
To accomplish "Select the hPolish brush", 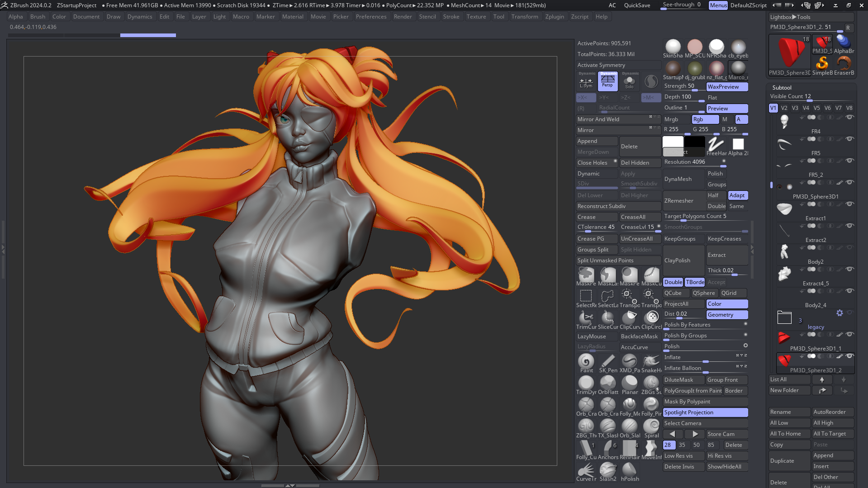I will click(x=629, y=469).
